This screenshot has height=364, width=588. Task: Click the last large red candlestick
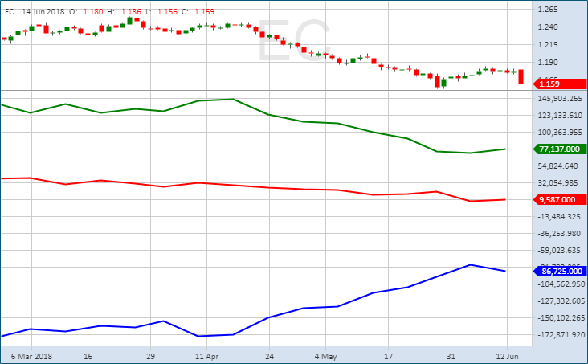(x=521, y=76)
